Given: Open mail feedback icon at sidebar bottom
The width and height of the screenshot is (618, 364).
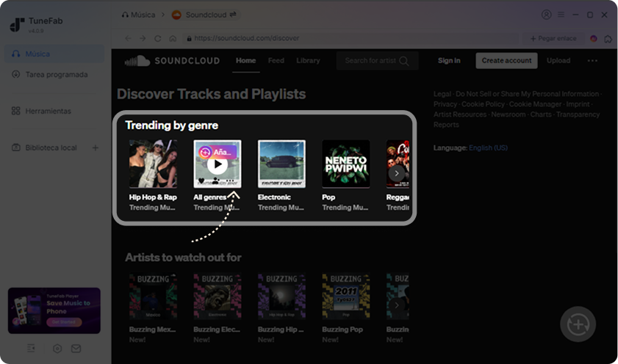Looking at the screenshot, I should (x=76, y=349).
